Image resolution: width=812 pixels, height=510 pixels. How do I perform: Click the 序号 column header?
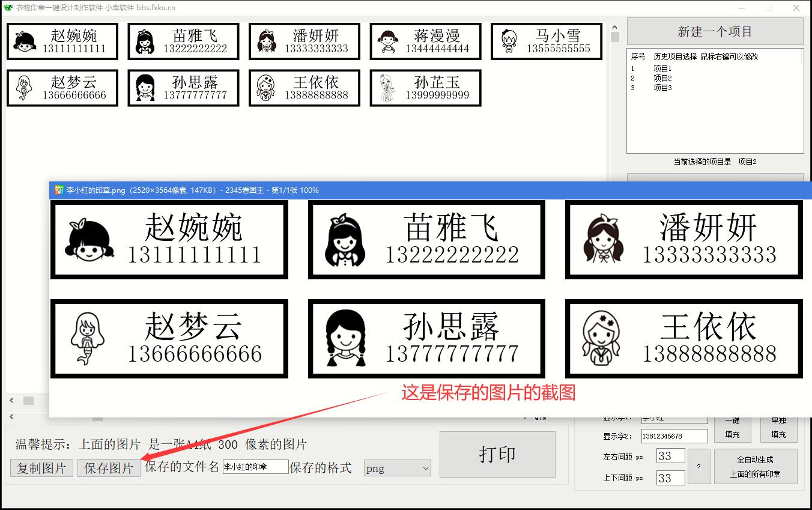click(638, 56)
